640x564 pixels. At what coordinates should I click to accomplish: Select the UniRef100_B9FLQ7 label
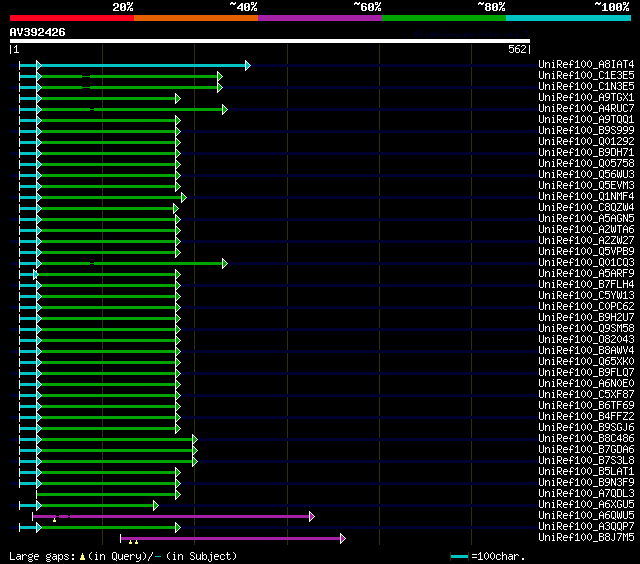pyautogui.click(x=586, y=373)
